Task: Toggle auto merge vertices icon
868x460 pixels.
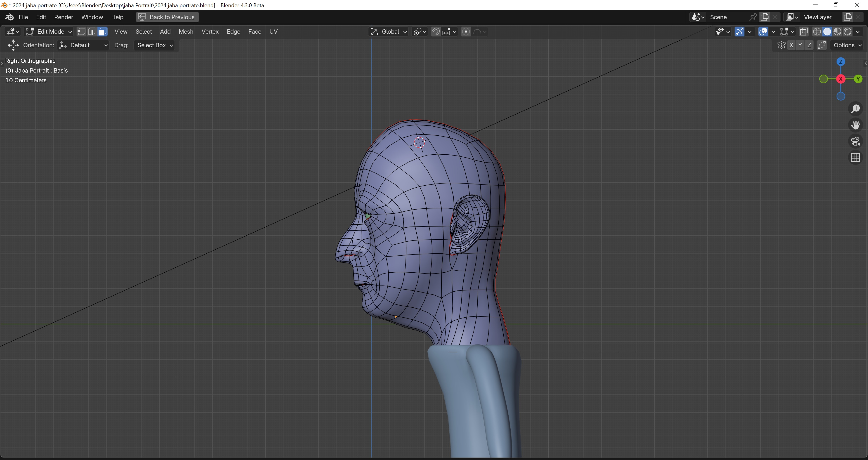Action: (x=822, y=45)
